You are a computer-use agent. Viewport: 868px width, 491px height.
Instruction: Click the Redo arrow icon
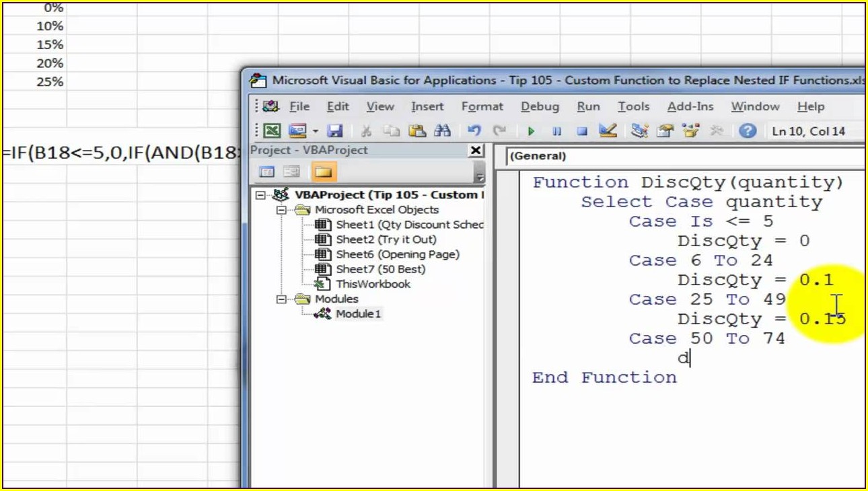pos(499,131)
